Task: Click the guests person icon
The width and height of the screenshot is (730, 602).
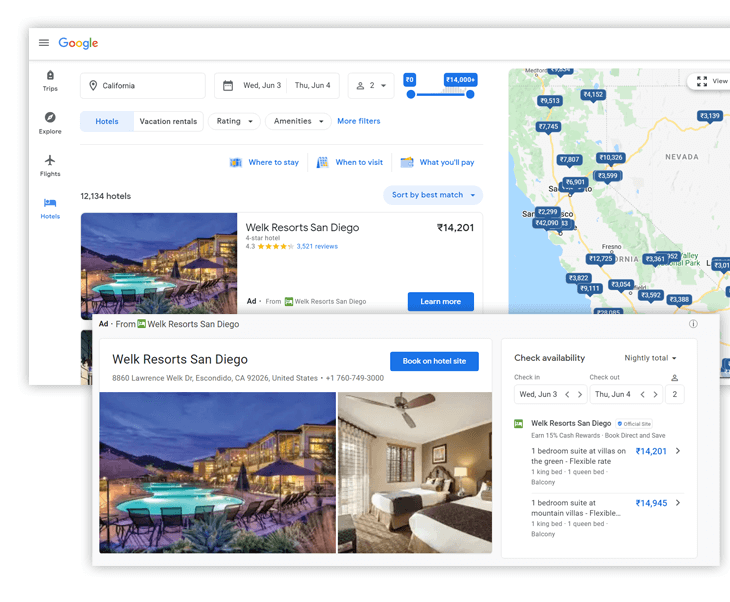Action: [360, 86]
